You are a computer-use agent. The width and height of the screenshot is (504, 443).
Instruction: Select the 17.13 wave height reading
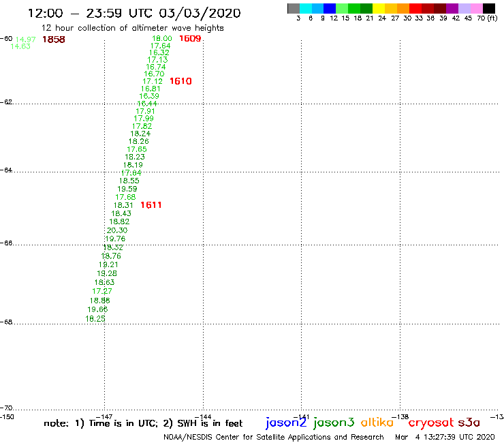(x=157, y=59)
